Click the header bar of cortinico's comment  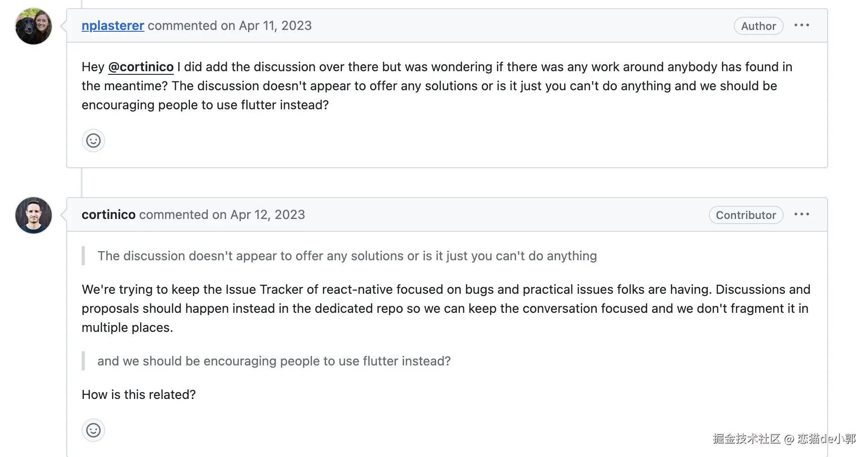pos(499,215)
